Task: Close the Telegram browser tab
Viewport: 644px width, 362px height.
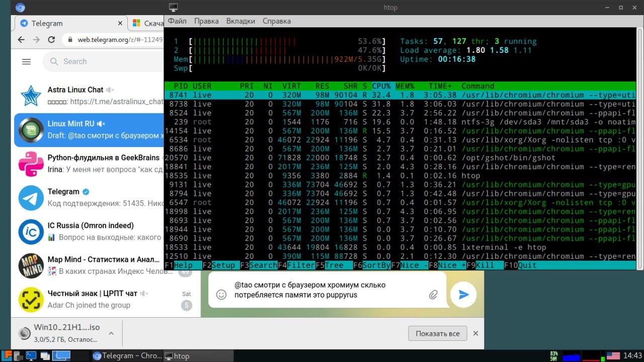Action: [x=120, y=23]
